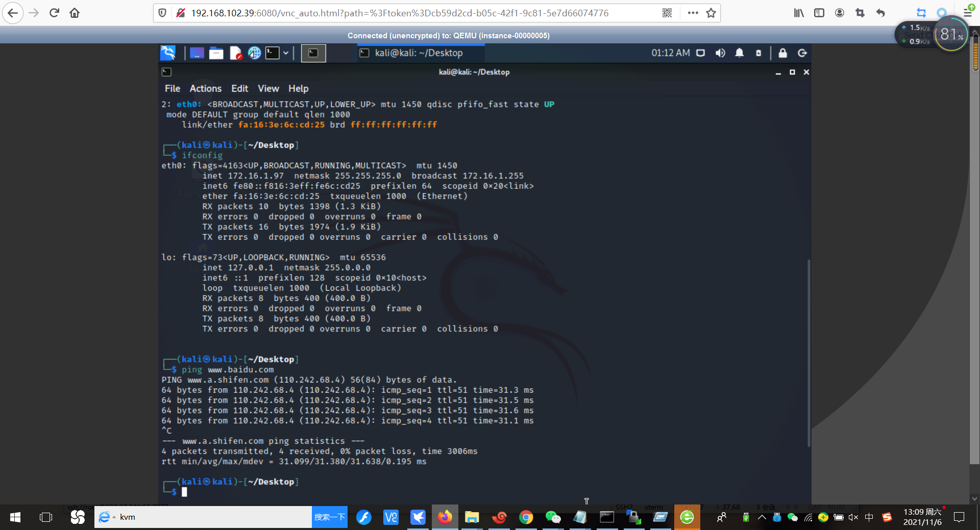Go back in the browser
The width and height of the screenshot is (980, 530).
pos(13,13)
